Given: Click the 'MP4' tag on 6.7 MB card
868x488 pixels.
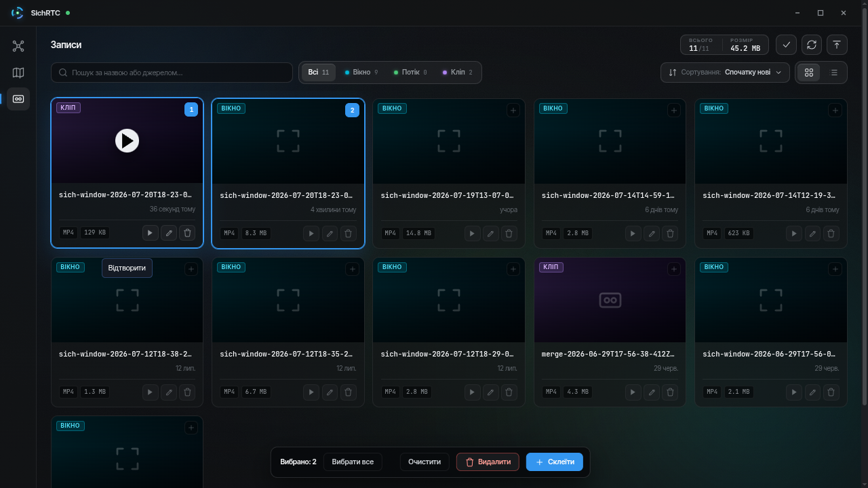Looking at the screenshot, I should (229, 392).
